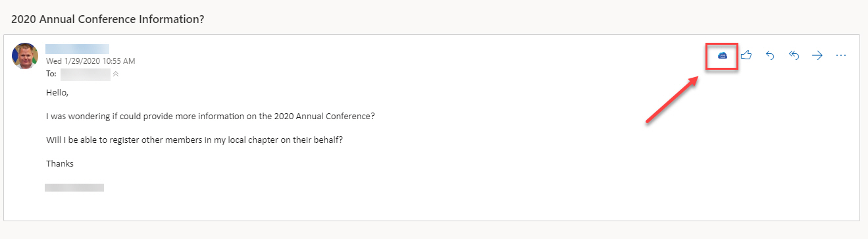This screenshot has height=239, width=868.
Task: Click the Thanks closing line
Action: point(60,164)
